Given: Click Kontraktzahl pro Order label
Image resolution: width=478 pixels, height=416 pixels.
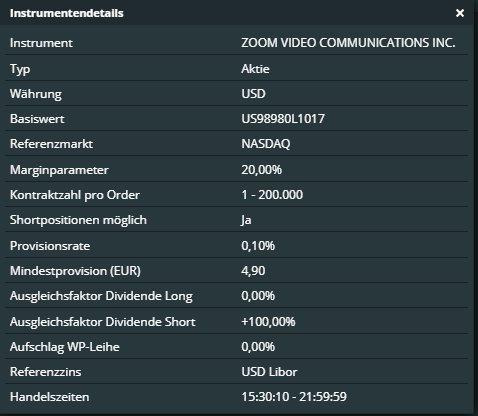Looking at the screenshot, I should pos(75,195).
